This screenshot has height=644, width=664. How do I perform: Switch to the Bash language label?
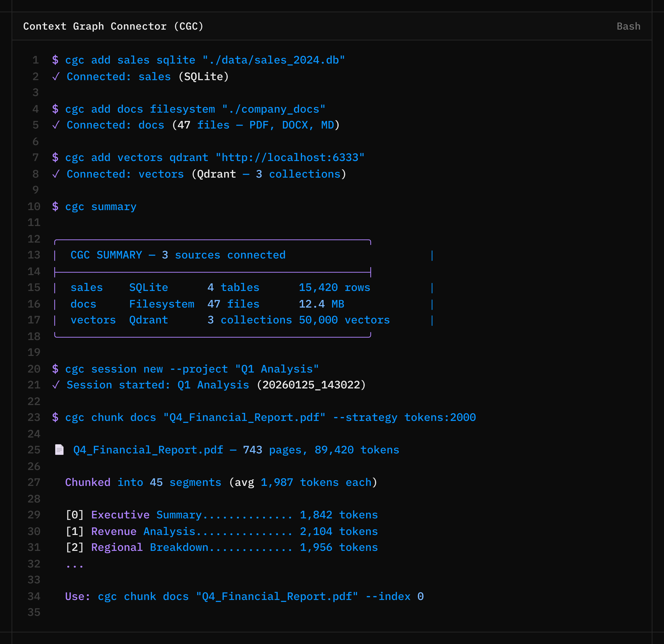pyautogui.click(x=628, y=26)
